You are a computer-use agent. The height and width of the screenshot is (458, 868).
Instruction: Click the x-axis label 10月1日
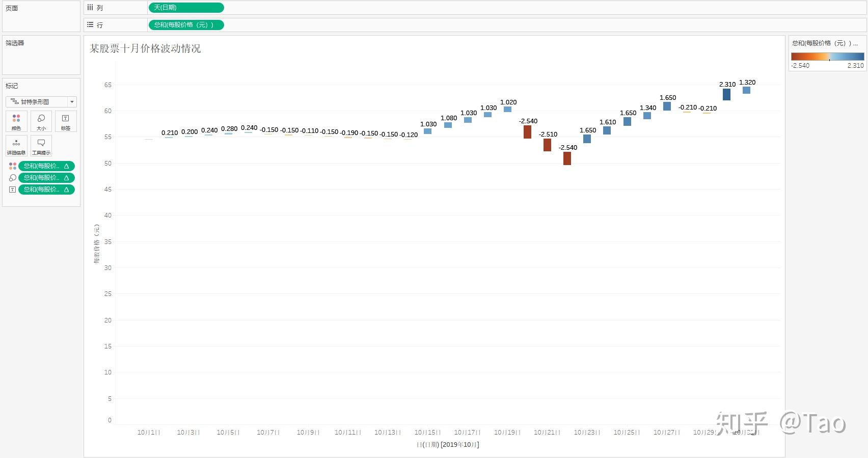pyautogui.click(x=149, y=433)
